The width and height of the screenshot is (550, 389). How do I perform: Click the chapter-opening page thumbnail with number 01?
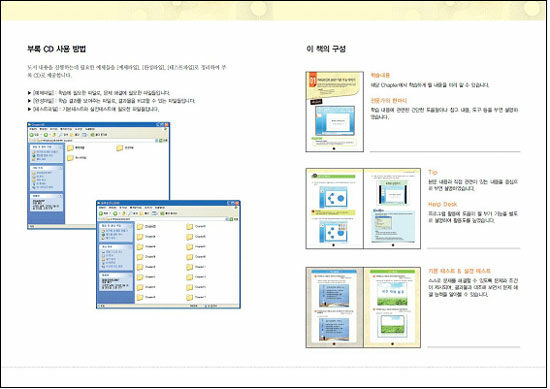coord(335,112)
